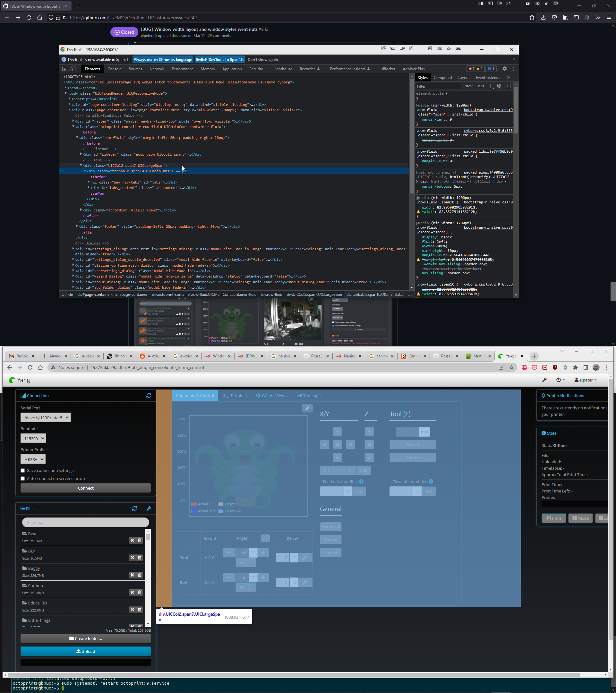Screen dimensions: 616x693
Task: Refresh the Connection panel
Action: click(x=149, y=395)
